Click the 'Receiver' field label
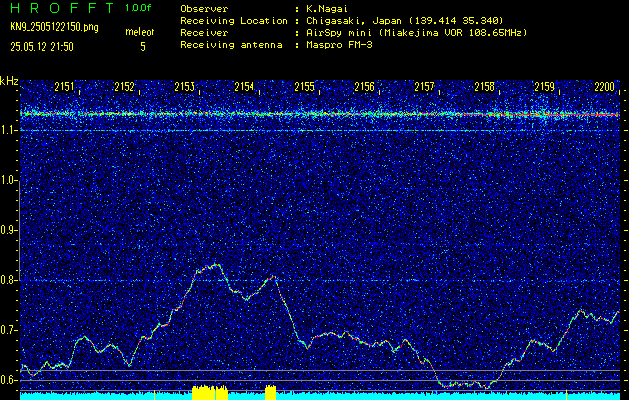 (204, 33)
